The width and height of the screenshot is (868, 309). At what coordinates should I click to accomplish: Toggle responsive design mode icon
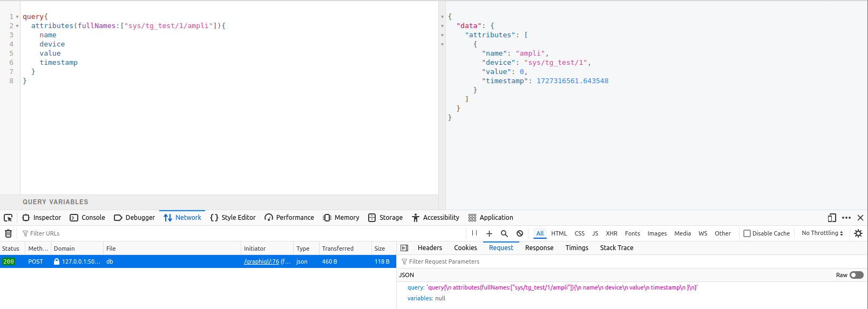[x=832, y=218]
